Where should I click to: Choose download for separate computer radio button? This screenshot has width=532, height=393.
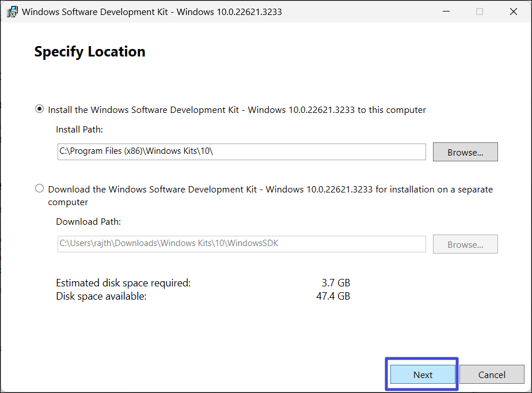click(39, 188)
